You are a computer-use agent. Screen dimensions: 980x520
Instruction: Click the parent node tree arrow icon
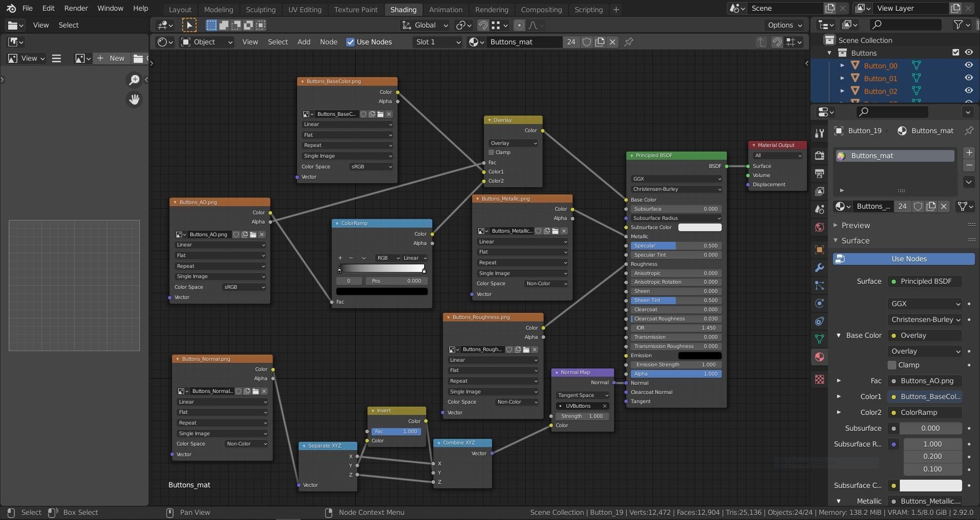pyautogui.click(x=761, y=42)
